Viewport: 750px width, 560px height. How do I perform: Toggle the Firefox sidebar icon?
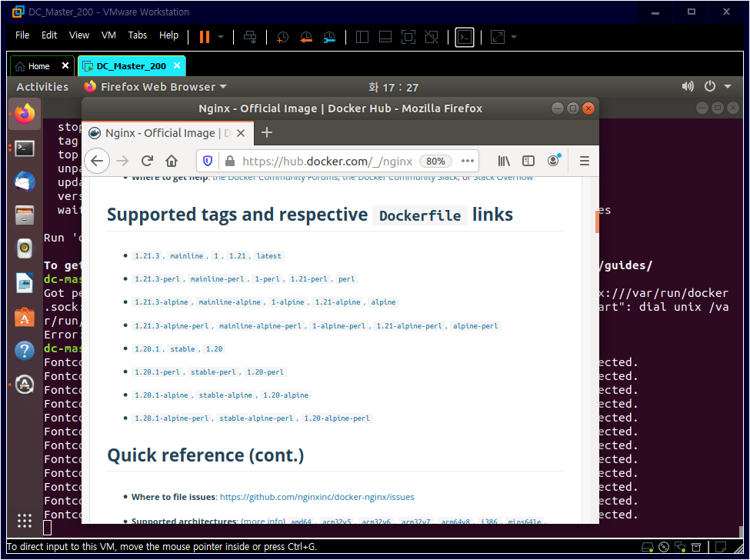point(528,162)
